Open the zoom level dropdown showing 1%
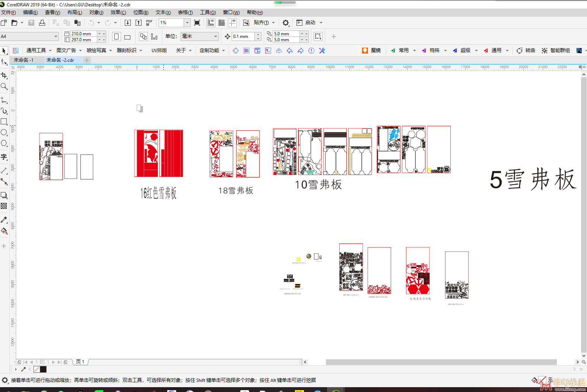 point(187,23)
